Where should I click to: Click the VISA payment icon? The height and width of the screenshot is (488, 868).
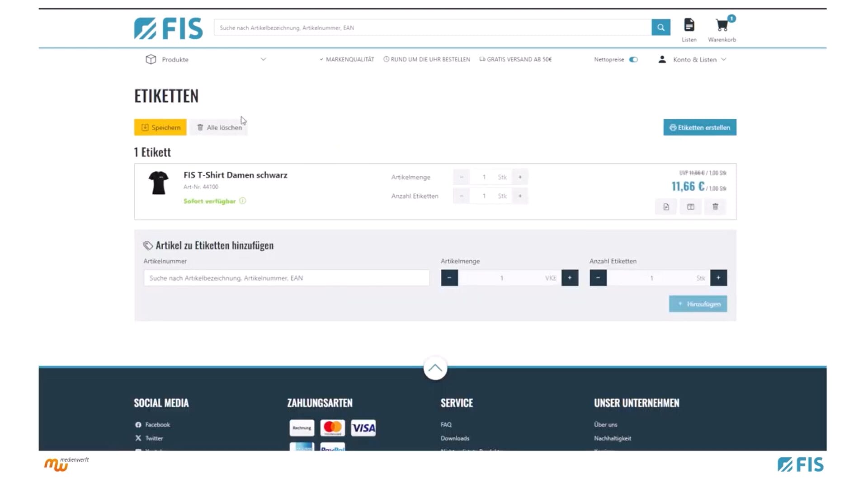pos(363,428)
